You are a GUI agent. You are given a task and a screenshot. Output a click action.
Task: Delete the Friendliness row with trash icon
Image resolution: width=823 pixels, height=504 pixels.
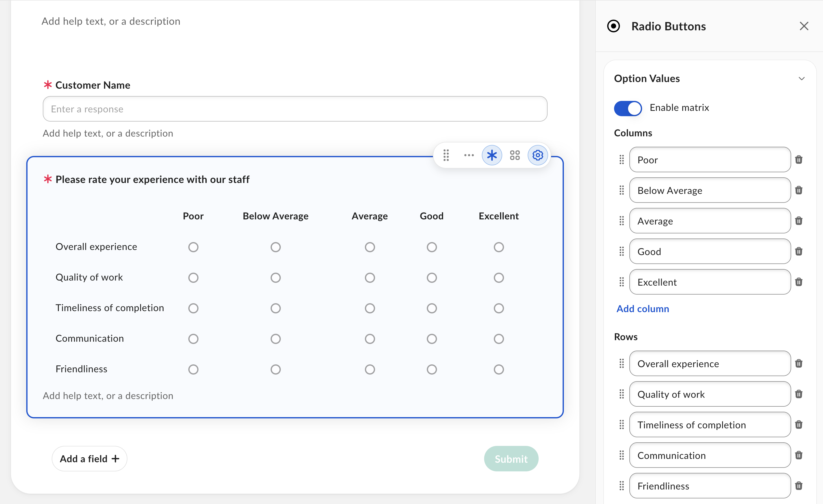click(799, 486)
